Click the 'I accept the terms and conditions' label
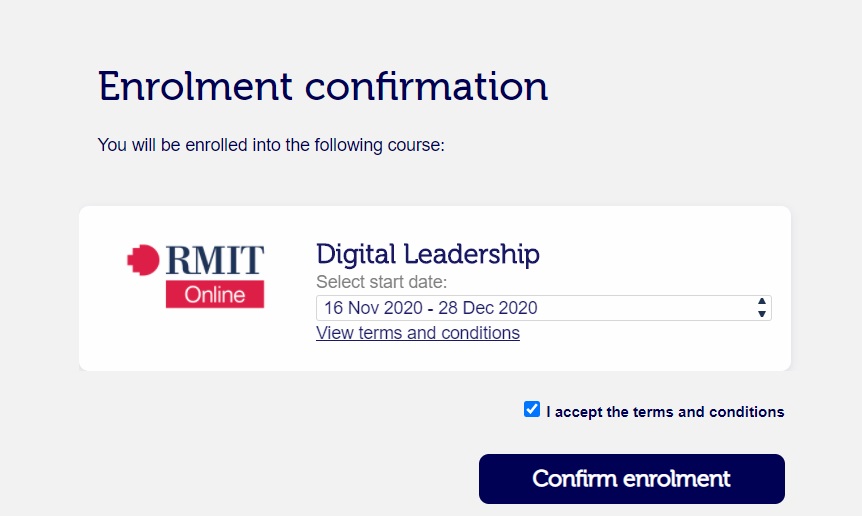This screenshot has width=862, height=516. 665,412
